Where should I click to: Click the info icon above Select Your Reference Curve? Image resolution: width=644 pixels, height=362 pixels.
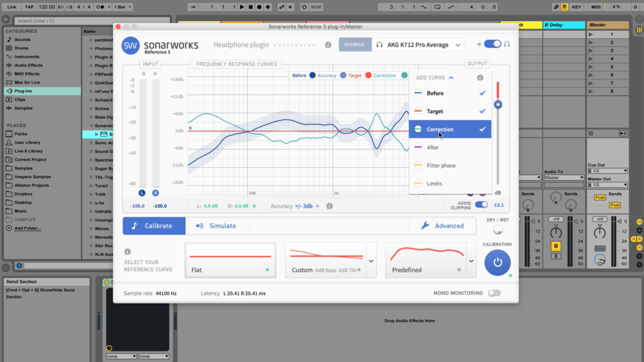127,251
